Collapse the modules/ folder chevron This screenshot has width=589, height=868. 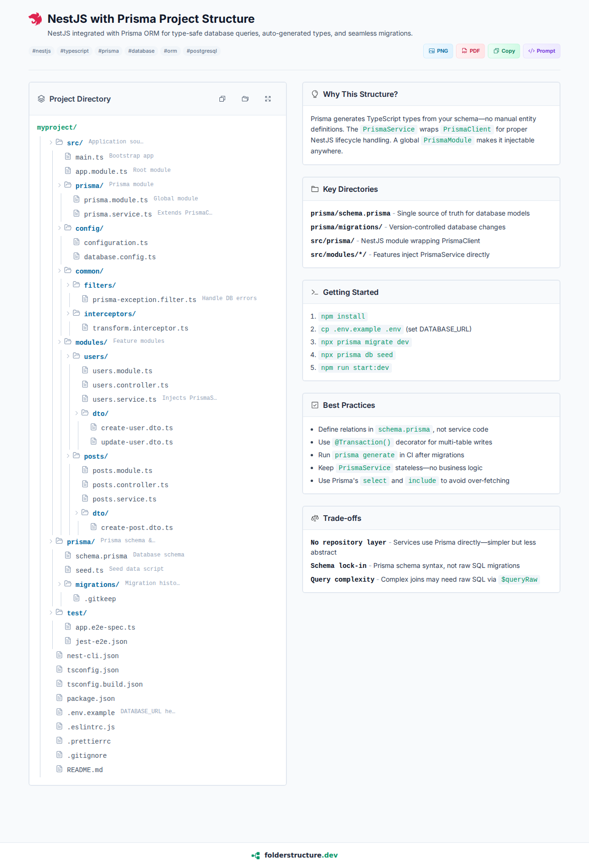(x=59, y=341)
